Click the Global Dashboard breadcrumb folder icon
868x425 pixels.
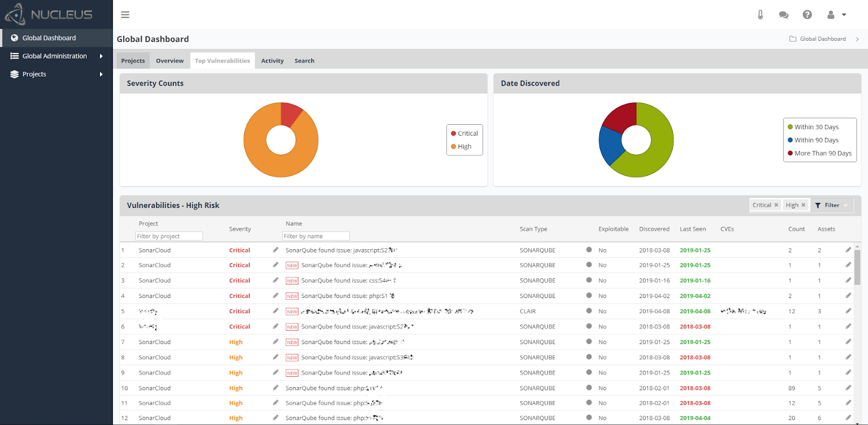(793, 39)
